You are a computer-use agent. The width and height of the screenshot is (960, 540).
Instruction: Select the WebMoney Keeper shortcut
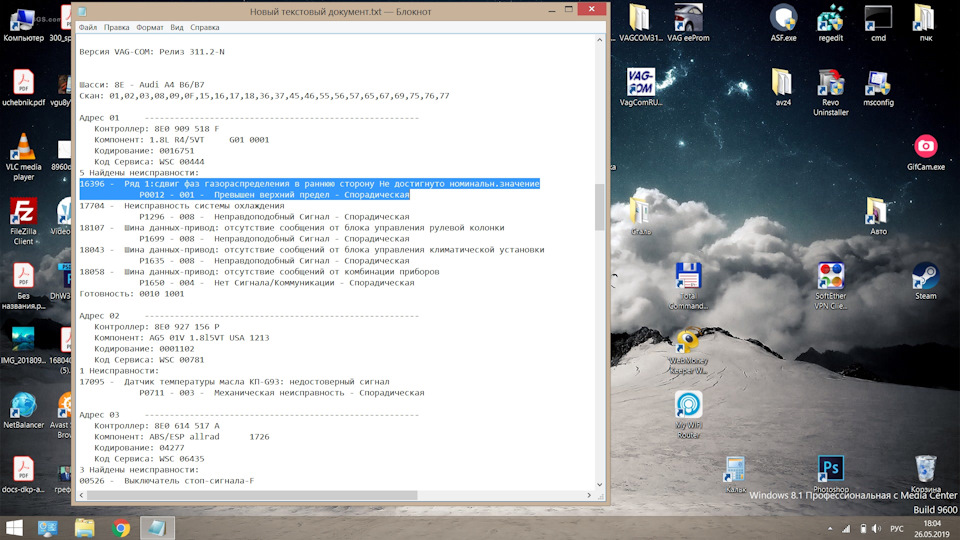click(688, 351)
